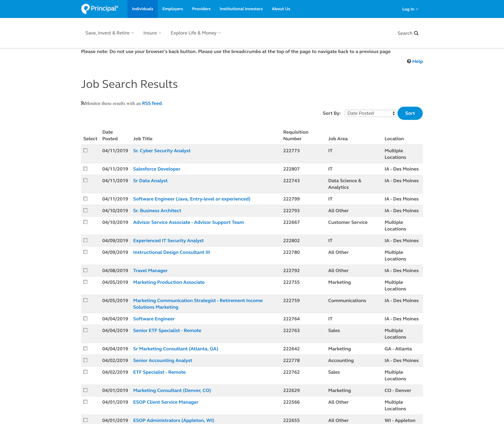Check the Sr. Cyber Security Analyst checkbox
This screenshot has width=504, height=424.
pyautogui.click(x=85, y=150)
